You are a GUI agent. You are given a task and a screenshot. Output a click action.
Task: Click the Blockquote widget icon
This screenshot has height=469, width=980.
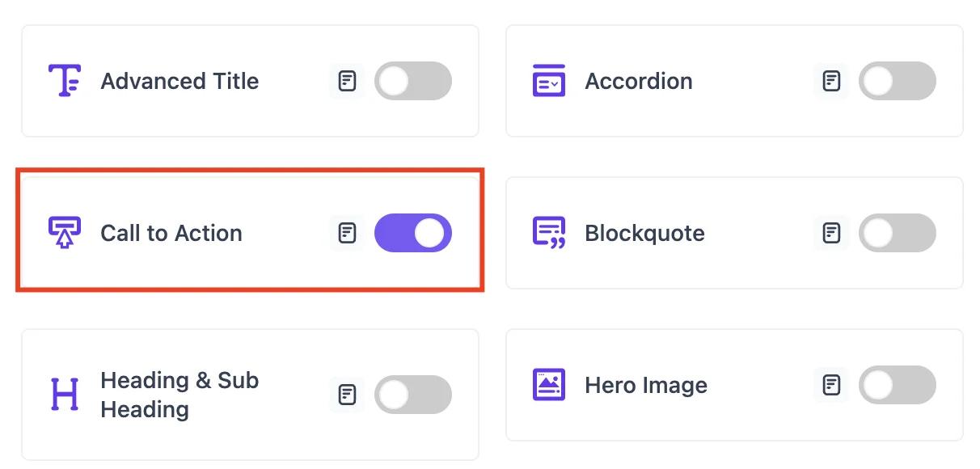pyautogui.click(x=549, y=232)
